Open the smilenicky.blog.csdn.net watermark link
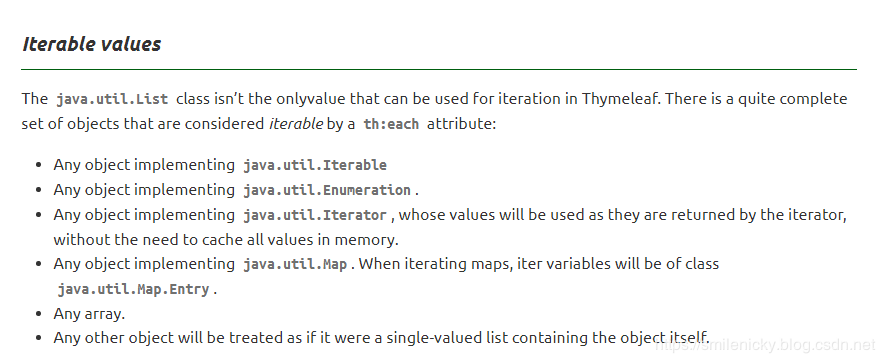 click(x=765, y=345)
